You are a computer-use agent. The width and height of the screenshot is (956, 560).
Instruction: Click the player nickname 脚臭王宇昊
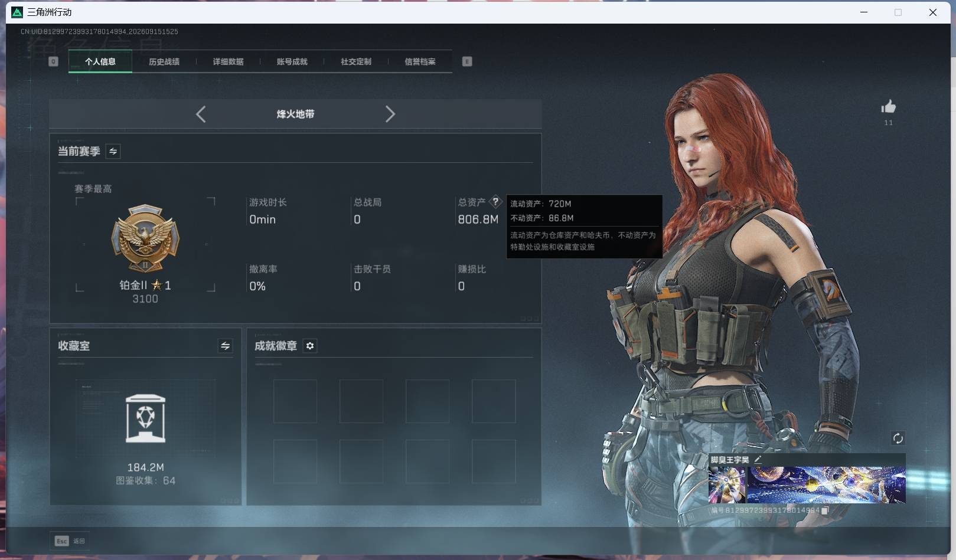click(730, 460)
